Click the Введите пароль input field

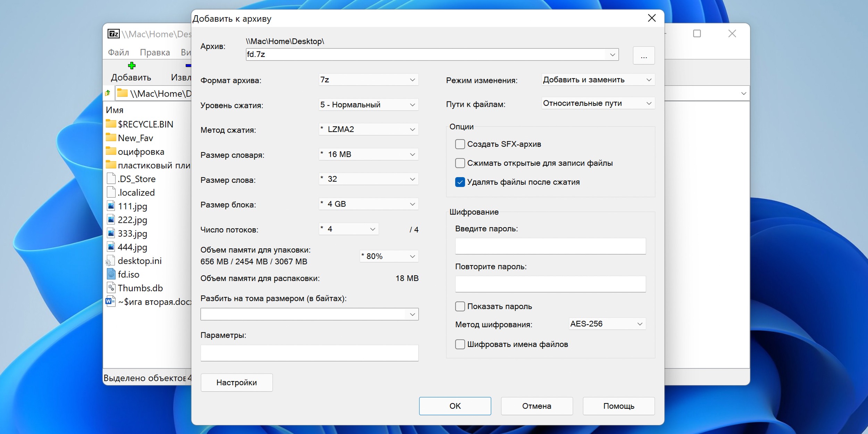[x=550, y=246]
